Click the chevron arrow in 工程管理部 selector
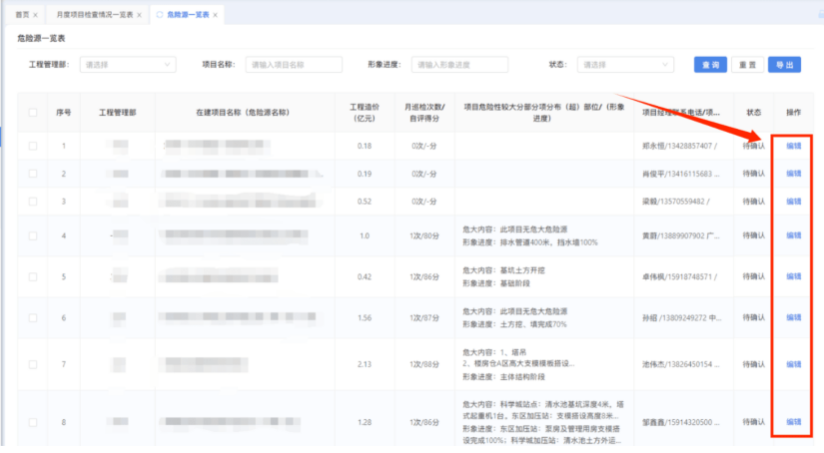Viewport: 824px width, 453px height. [167, 65]
